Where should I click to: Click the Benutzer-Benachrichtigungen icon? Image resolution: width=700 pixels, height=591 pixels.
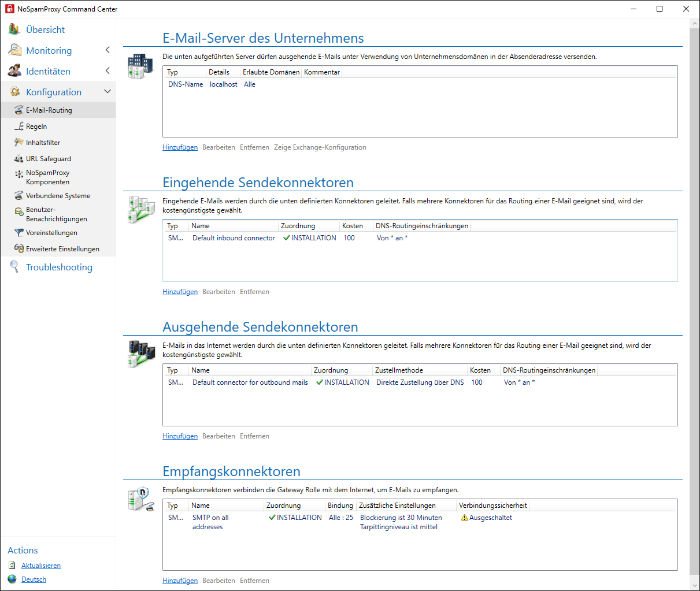(x=19, y=211)
